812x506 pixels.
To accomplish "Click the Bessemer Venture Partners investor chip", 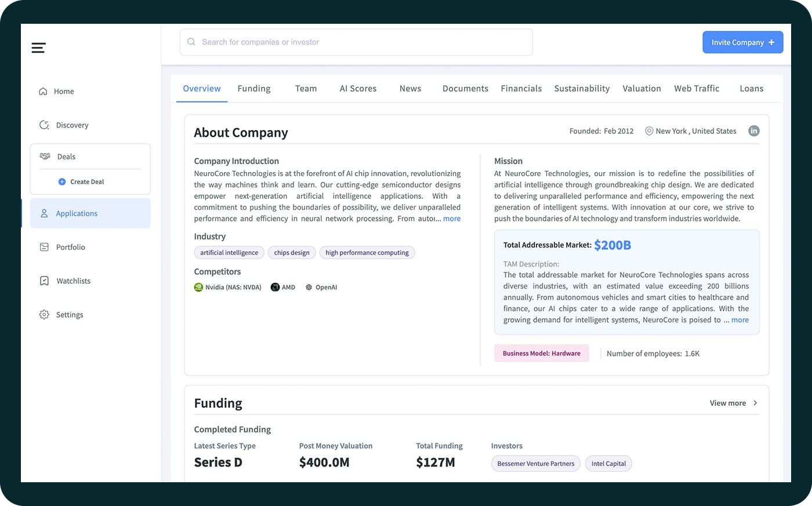I will [x=536, y=464].
